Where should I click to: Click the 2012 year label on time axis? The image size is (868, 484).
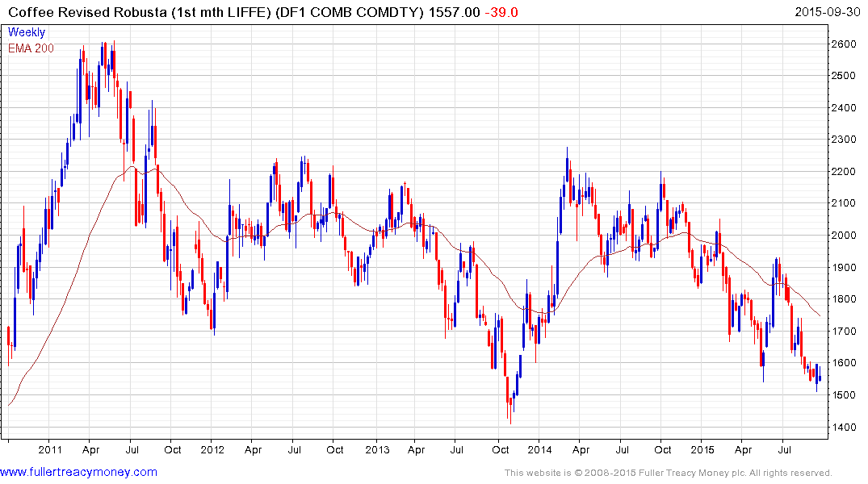tap(212, 449)
